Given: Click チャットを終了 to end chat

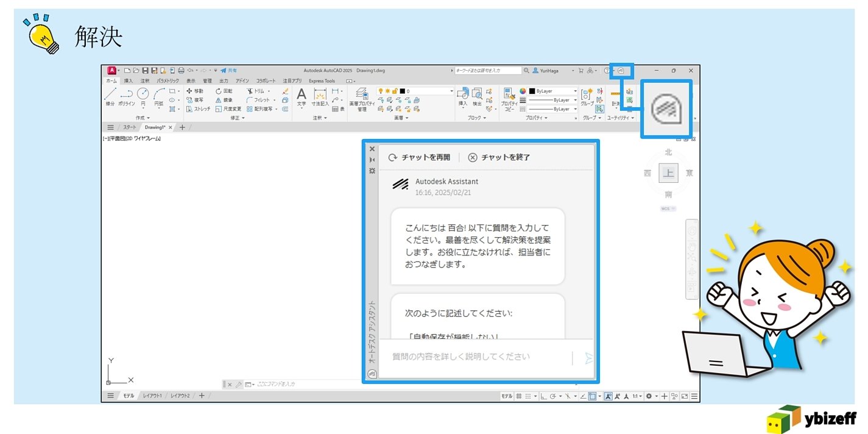Looking at the screenshot, I should click(x=499, y=157).
